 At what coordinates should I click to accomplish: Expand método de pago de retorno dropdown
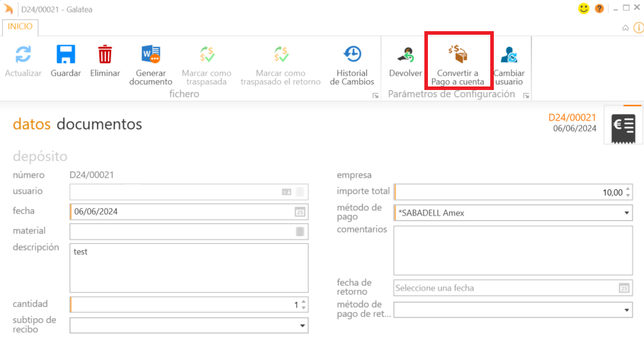(x=627, y=310)
